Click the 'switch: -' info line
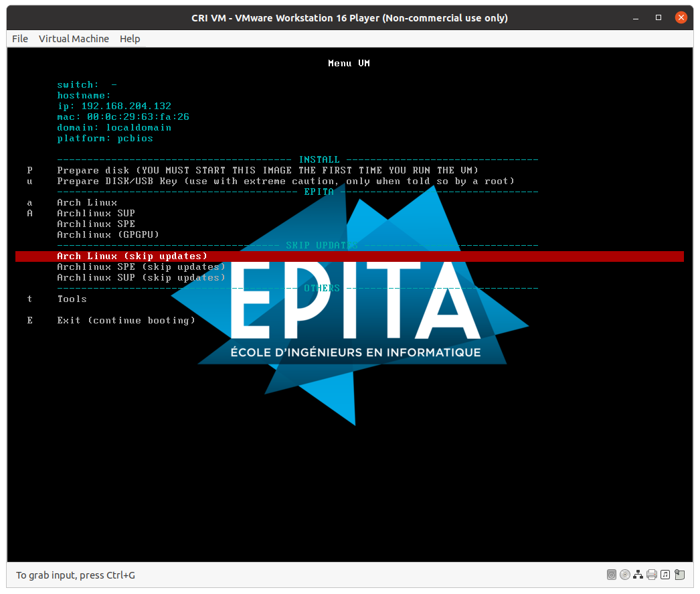The height and width of the screenshot is (594, 700). pos(87,85)
